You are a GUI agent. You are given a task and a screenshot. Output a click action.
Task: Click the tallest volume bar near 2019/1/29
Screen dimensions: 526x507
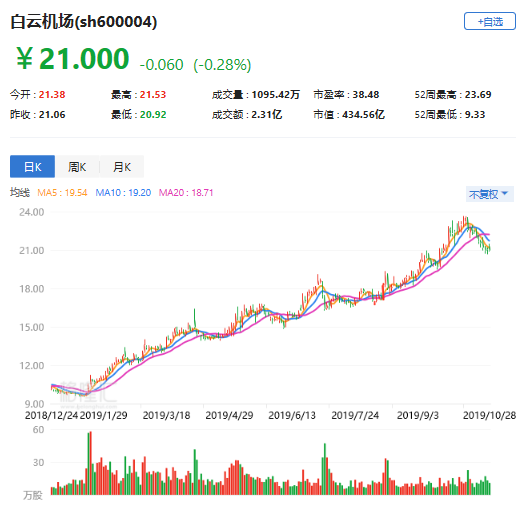coord(91,463)
